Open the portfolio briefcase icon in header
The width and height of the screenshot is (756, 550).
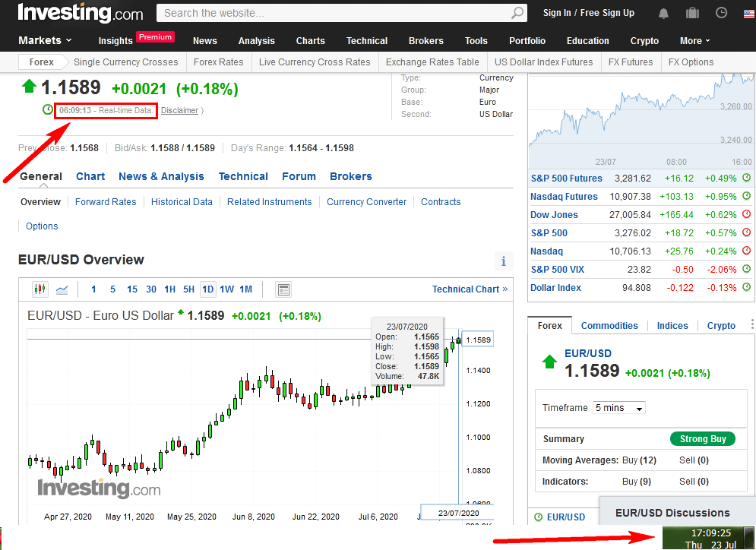tap(692, 13)
